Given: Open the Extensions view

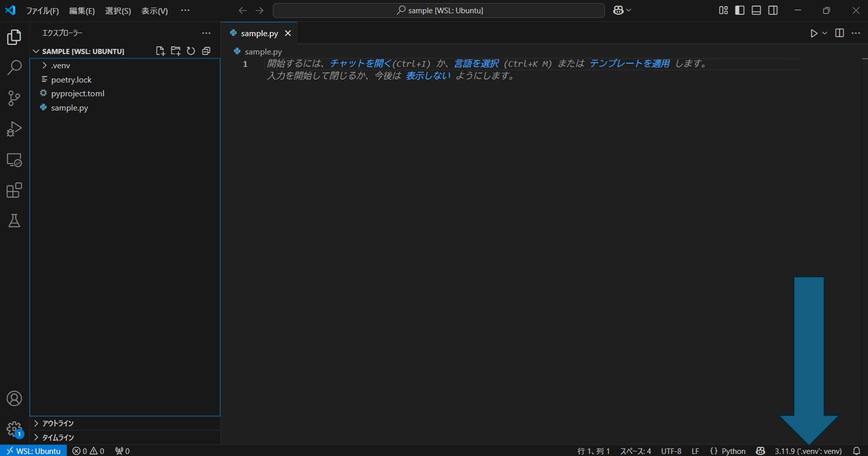Looking at the screenshot, I should coord(14,190).
